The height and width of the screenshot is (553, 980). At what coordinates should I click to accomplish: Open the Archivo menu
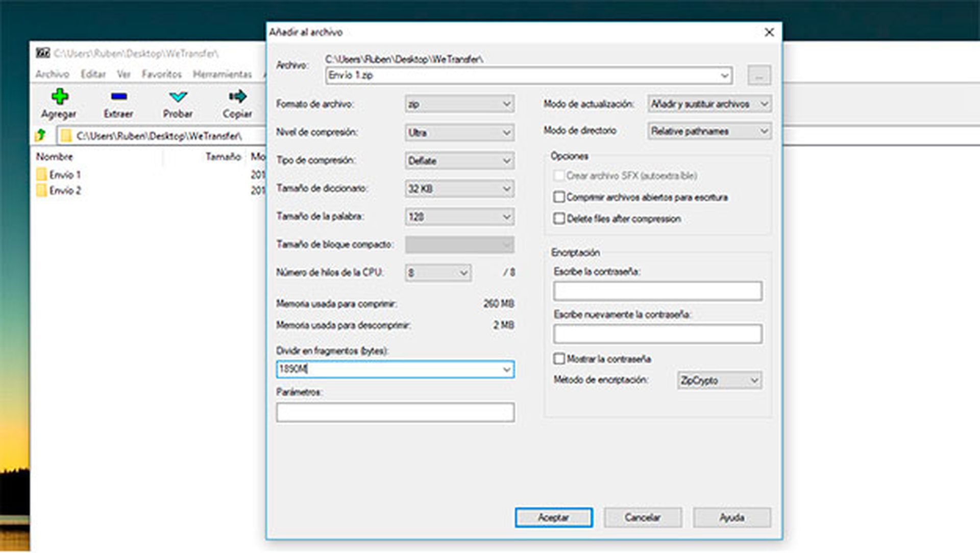52,75
